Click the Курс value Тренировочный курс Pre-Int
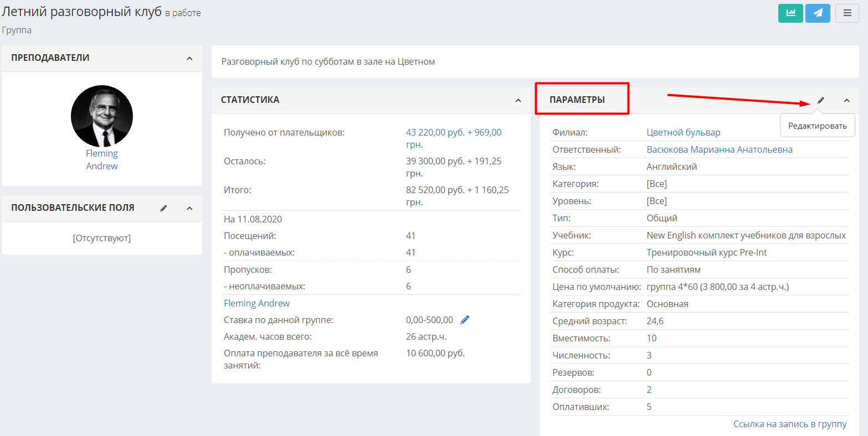Image resolution: width=868 pixels, height=436 pixels. [707, 252]
